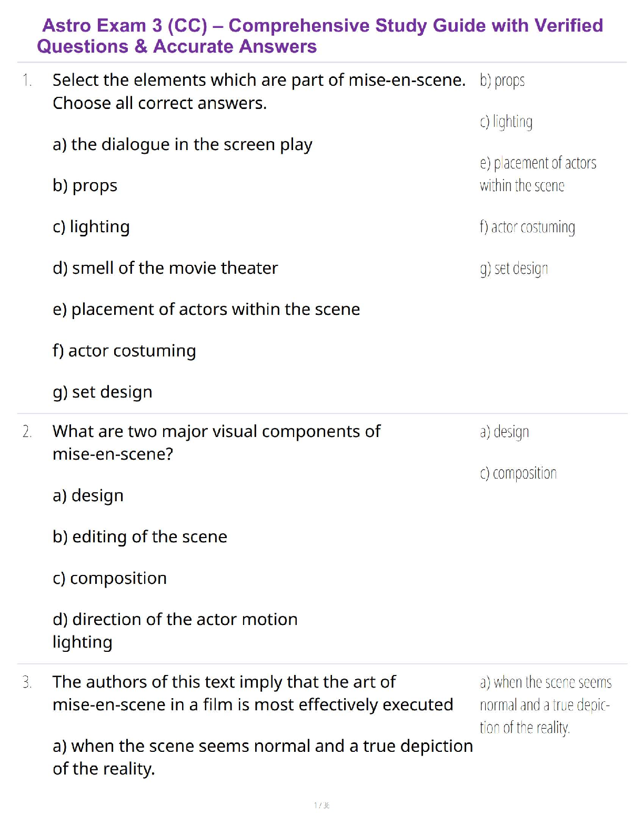Click question number 3 marker
The image size is (644, 834).
tap(27, 682)
